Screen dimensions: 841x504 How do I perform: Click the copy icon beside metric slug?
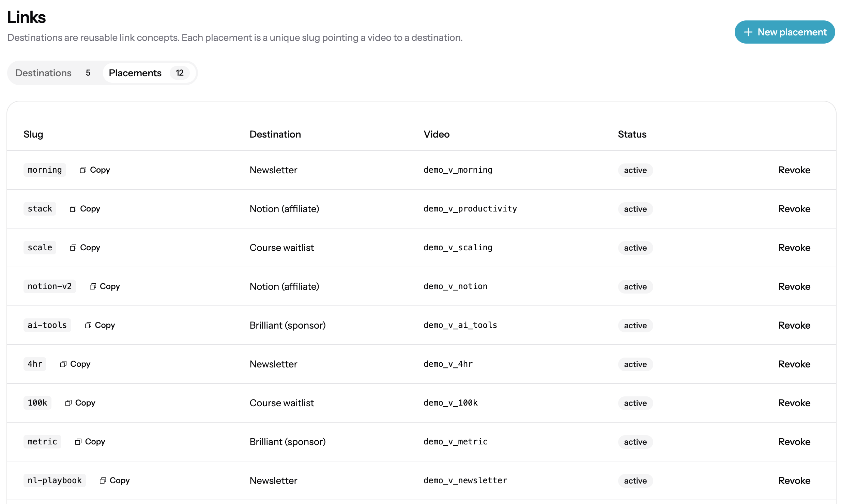(78, 442)
